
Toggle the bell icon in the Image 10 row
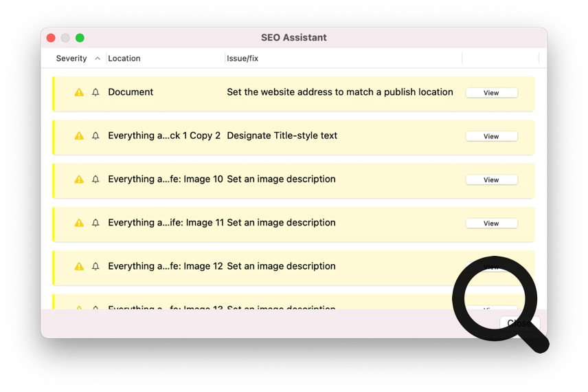[95, 179]
